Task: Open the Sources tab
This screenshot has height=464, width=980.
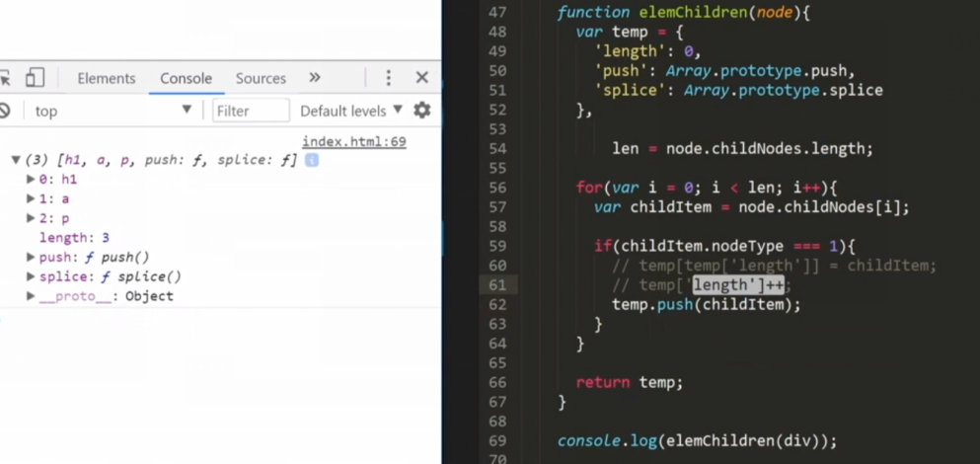Action: pos(261,78)
